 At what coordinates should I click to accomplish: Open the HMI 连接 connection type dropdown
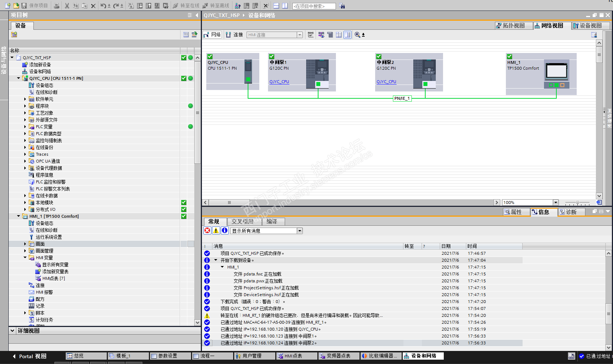tap(300, 35)
